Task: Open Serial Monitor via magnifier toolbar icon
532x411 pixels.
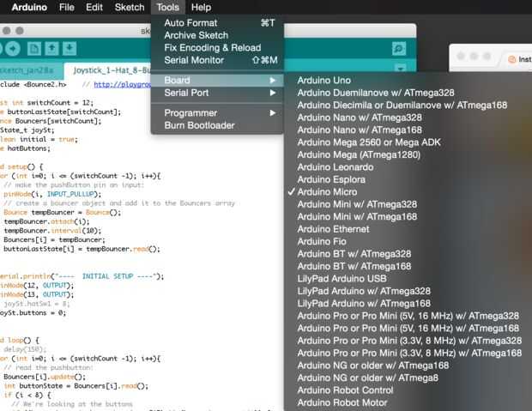Action: [x=398, y=49]
